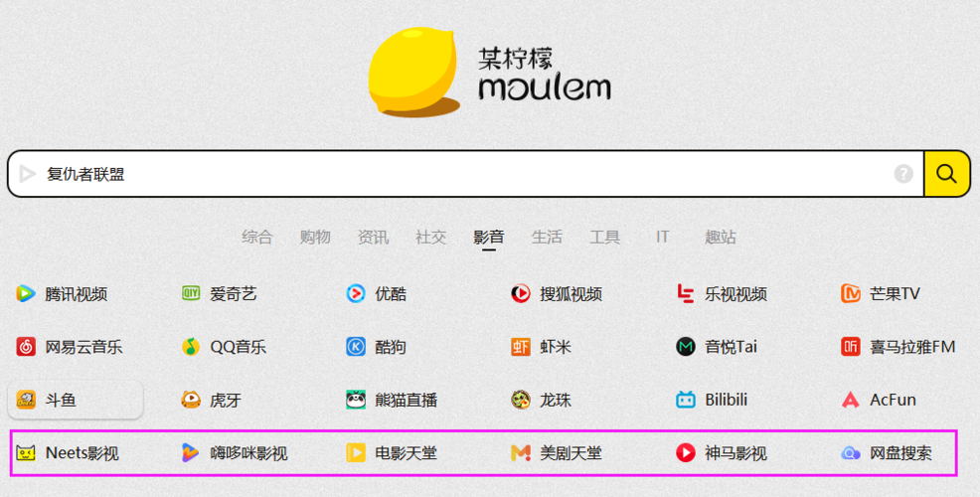Open the Neets影视 link text
This screenshot has height=497, width=980.
(82, 453)
